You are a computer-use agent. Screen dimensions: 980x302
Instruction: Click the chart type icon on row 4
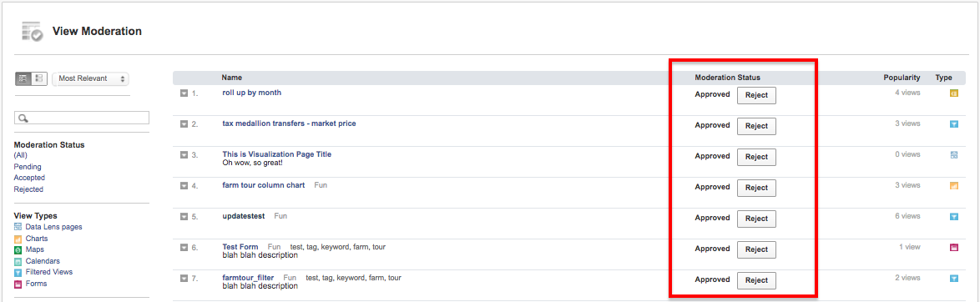pyautogui.click(x=954, y=186)
